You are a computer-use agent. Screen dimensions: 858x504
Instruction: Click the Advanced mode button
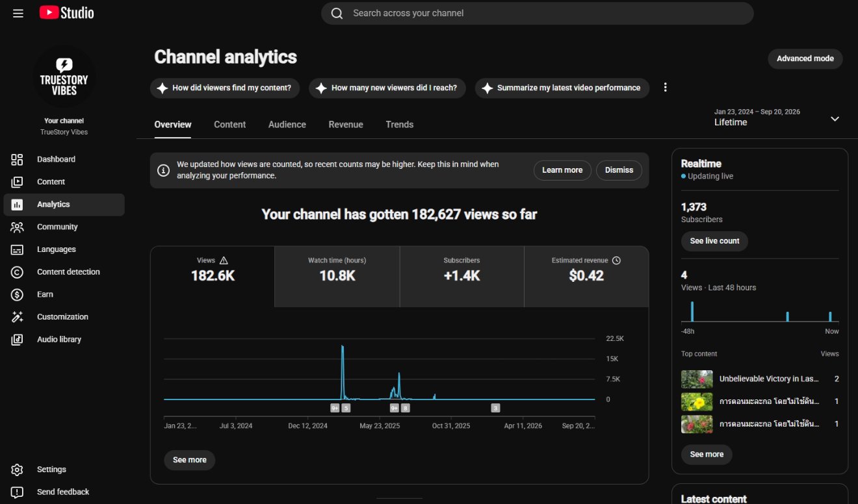click(805, 58)
